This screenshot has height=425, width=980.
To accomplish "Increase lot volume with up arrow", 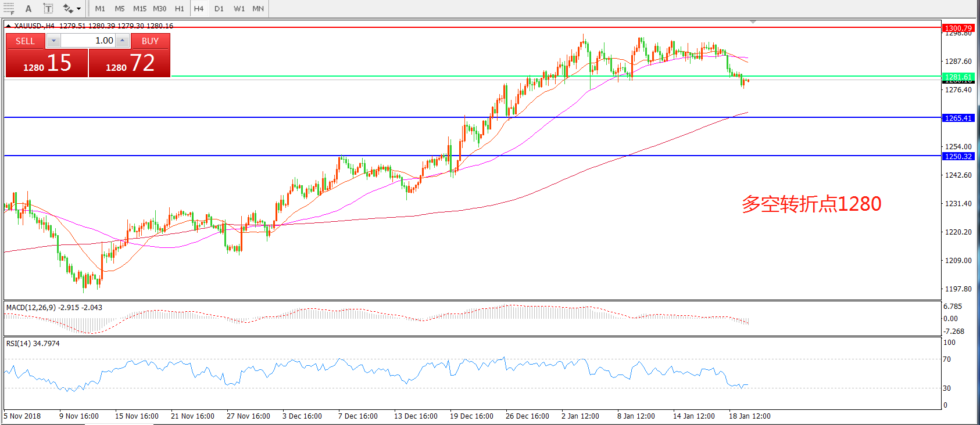I will (122, 41).
